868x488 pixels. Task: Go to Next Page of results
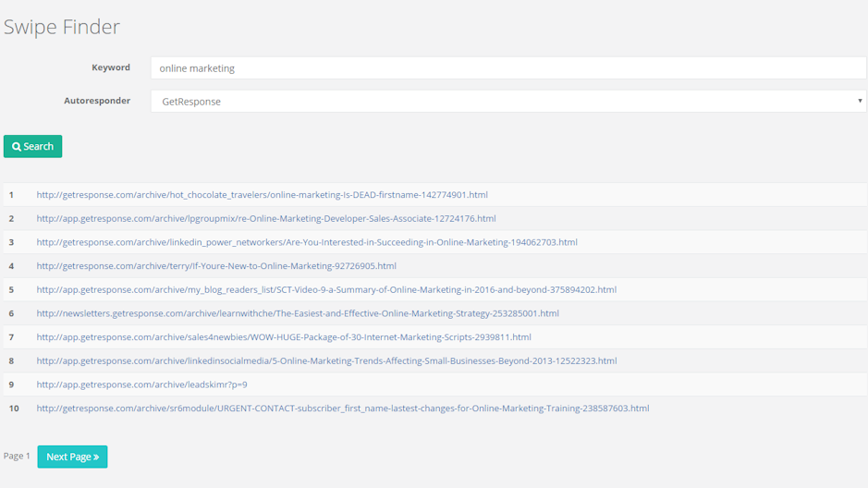72,457
